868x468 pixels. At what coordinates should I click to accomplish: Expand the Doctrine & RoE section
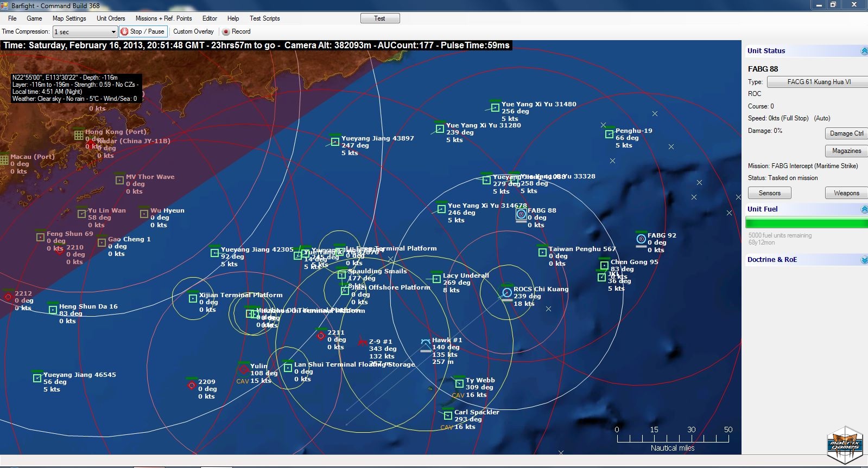pyautogui.click(x=864, y=260)
